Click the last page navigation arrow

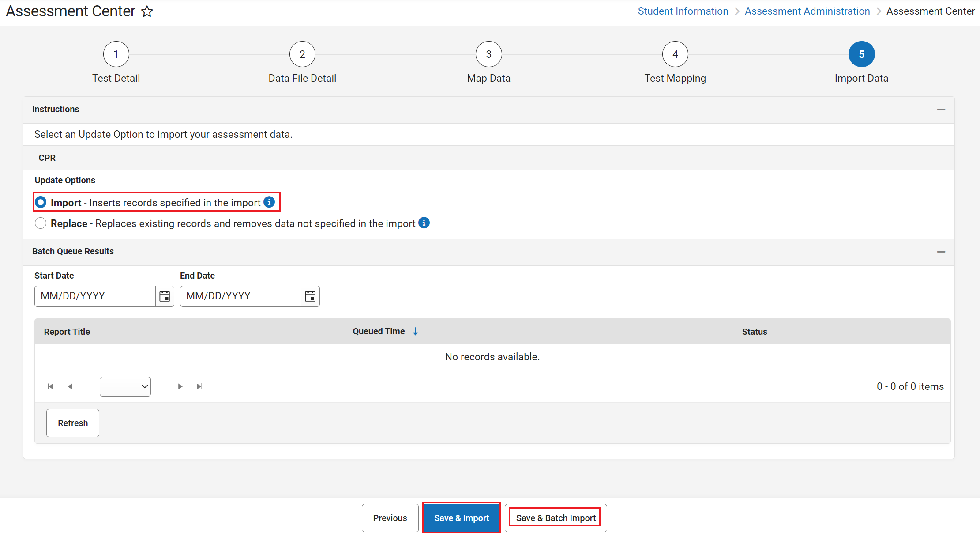click(x=200, y=386)
